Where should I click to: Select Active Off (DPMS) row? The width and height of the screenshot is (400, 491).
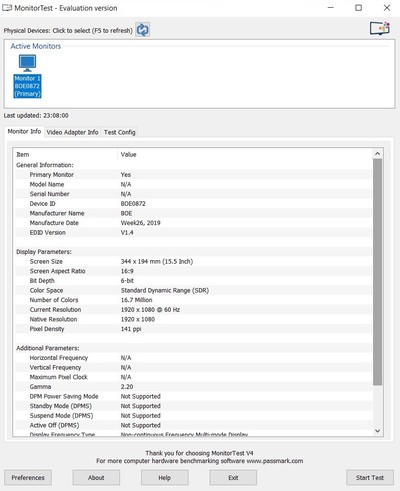click(193, 426)
